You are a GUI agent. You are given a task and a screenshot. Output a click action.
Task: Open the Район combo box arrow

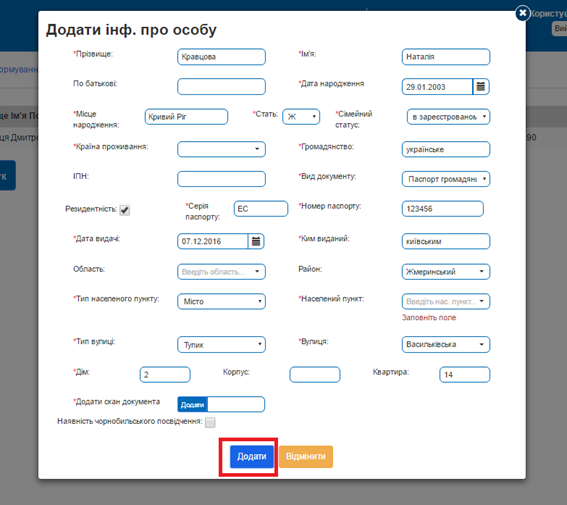482,272
